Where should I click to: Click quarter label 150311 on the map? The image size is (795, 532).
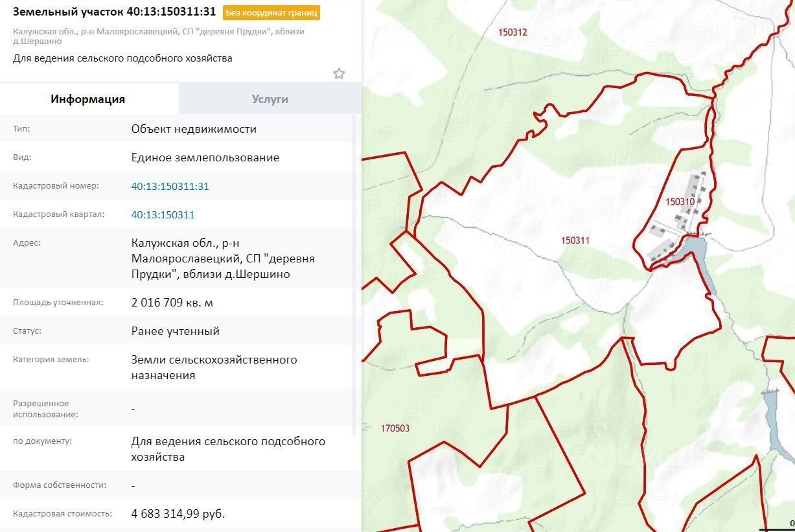pos(575,240)
